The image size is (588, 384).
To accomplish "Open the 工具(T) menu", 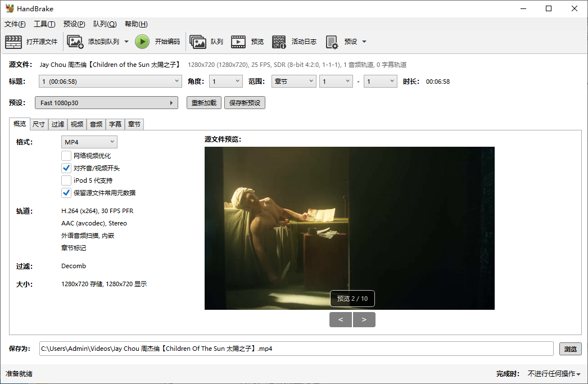I will [x=44, y=24].
